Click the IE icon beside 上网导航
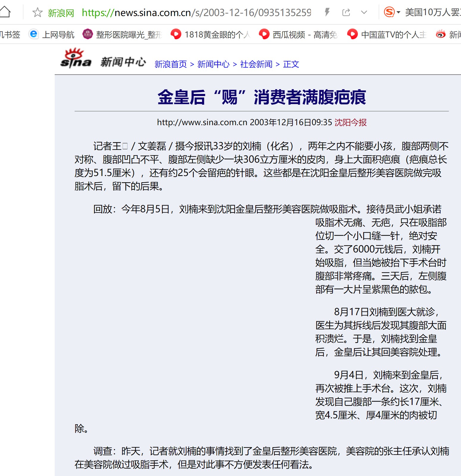 (34, 34)
